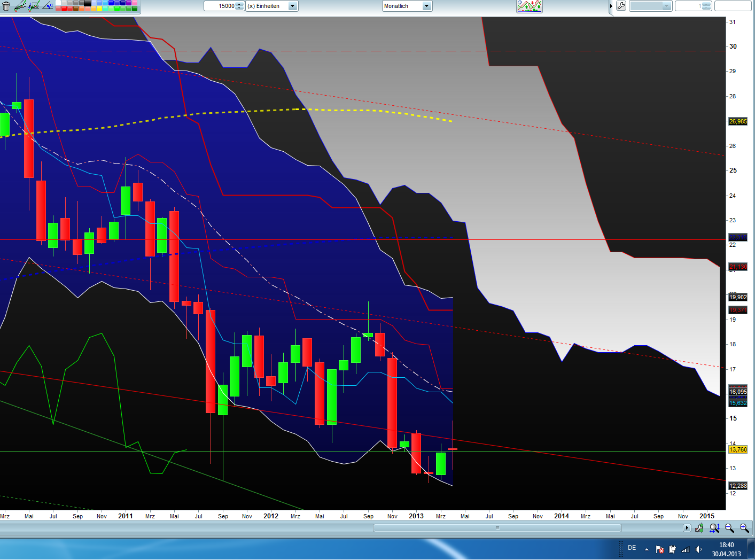Click the empty input field at top right
Viewport: 755px width, 560px height.
(x=733, y=6)
